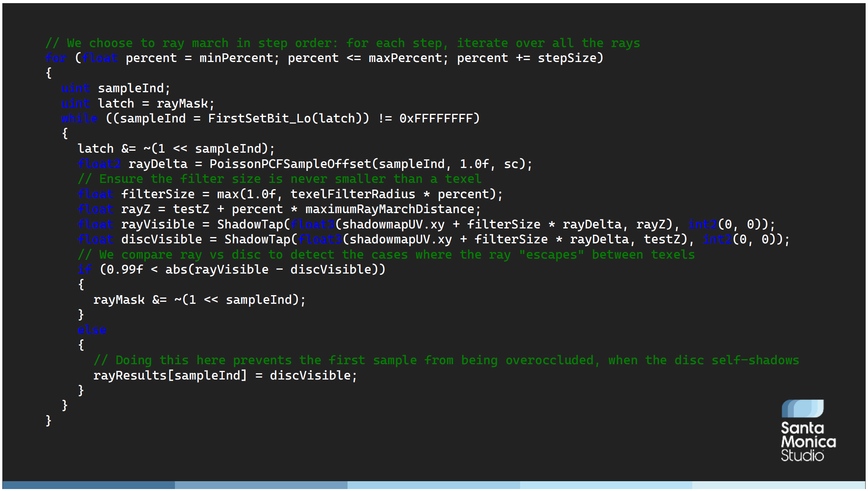Click the 'else' keyword
Viewport: 868px width, 491px height.
[91, 330]
